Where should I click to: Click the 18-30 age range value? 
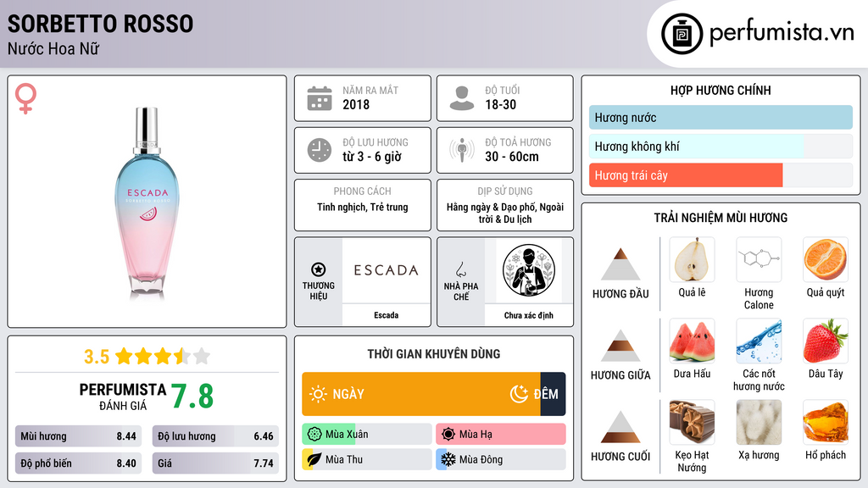[500, 104]
